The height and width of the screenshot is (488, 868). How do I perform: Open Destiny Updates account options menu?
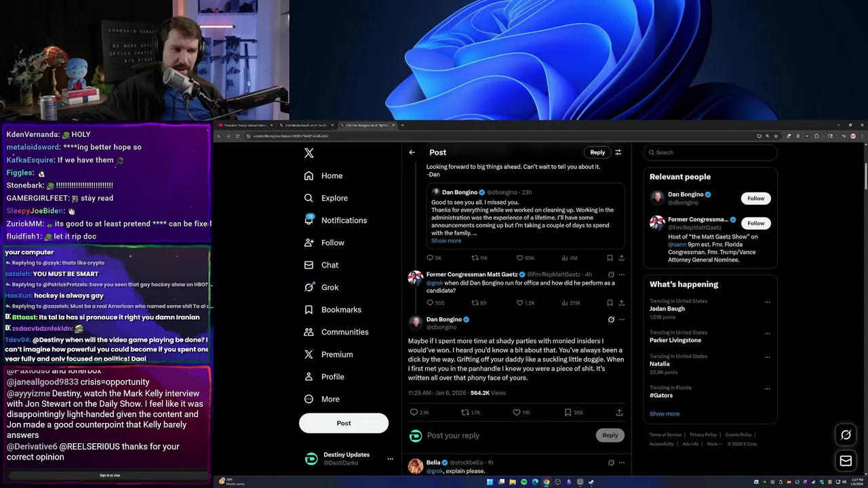click(390, 459)
